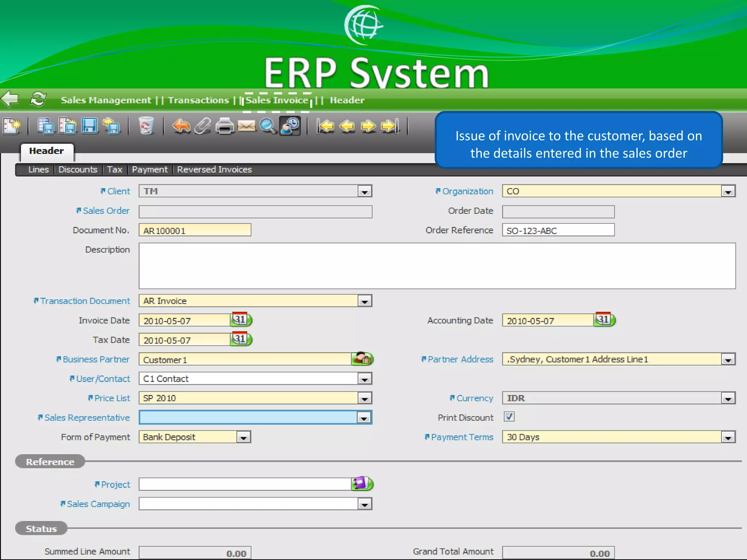This screenshot has height=560, width=747.
Task: Open the Tax Date calendar picker
Action: pos(241,339)
